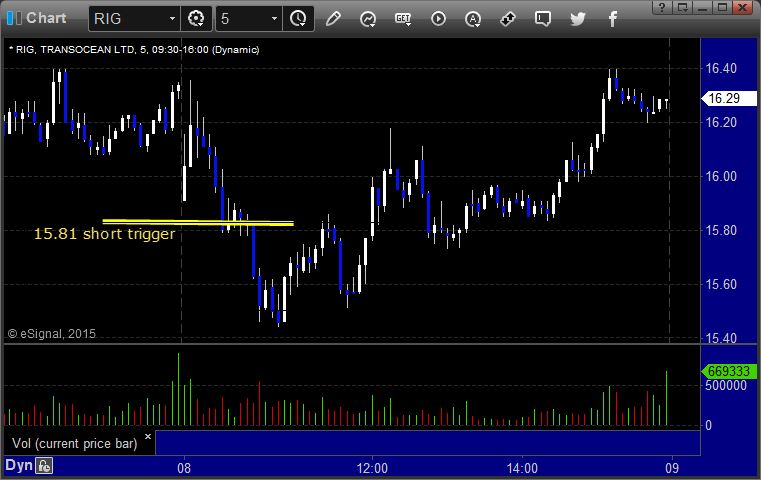The image size is (761, 480).
Task: Click the 15.80 price axis label
Action: pos(721,230)
